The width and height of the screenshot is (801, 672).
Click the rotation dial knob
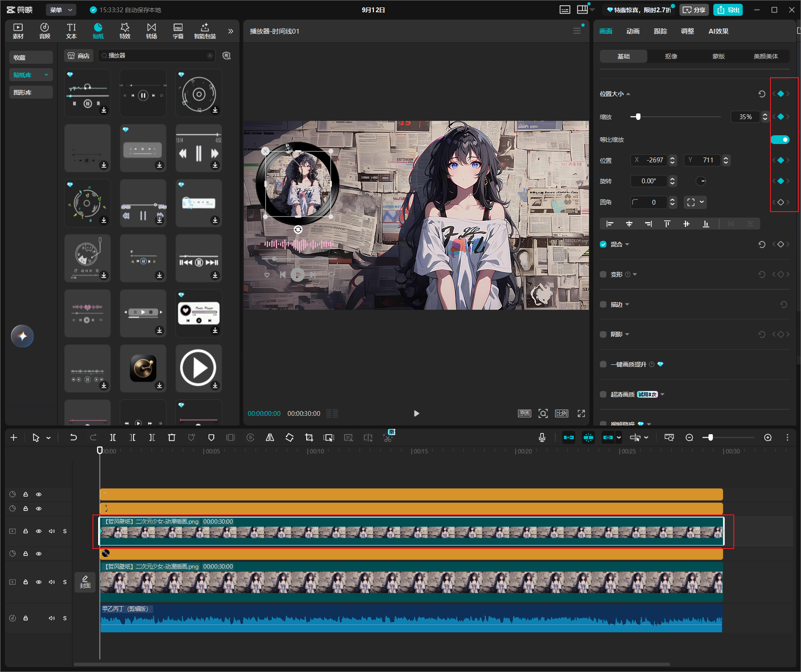701,181
